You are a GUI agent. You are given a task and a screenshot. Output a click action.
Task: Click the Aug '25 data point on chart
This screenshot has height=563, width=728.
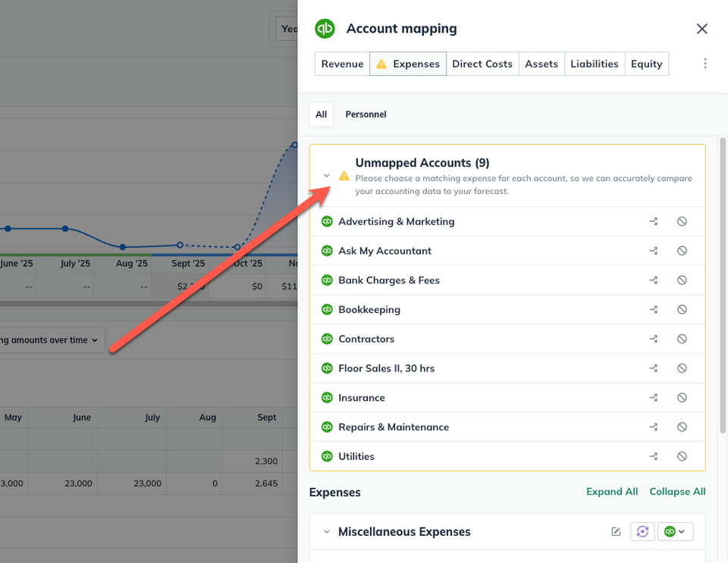123,247
